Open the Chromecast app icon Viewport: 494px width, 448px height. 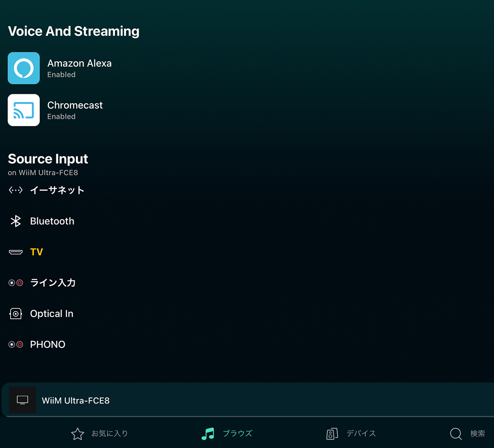tap(23, 110)
